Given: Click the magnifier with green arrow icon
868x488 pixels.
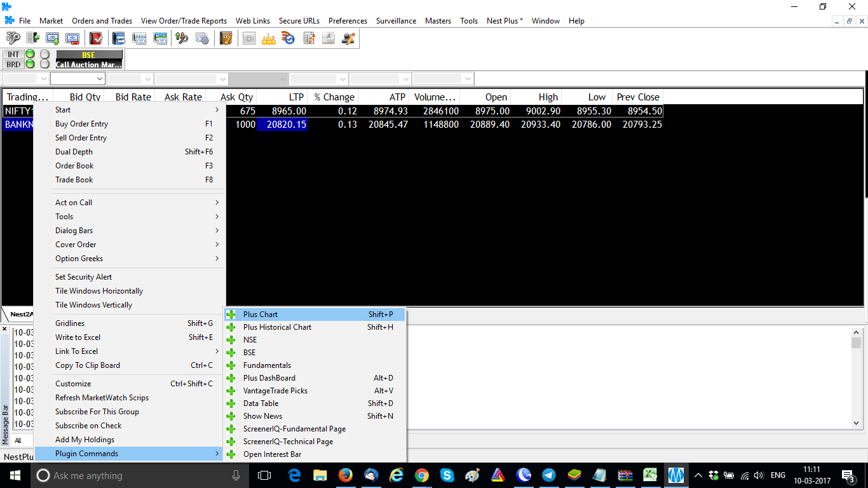Looking at the screenshot, I should coord(182,38).
